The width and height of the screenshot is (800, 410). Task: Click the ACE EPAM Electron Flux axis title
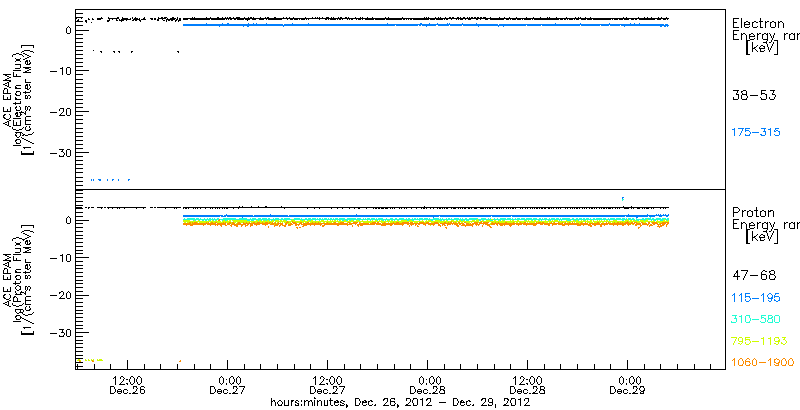18,99
